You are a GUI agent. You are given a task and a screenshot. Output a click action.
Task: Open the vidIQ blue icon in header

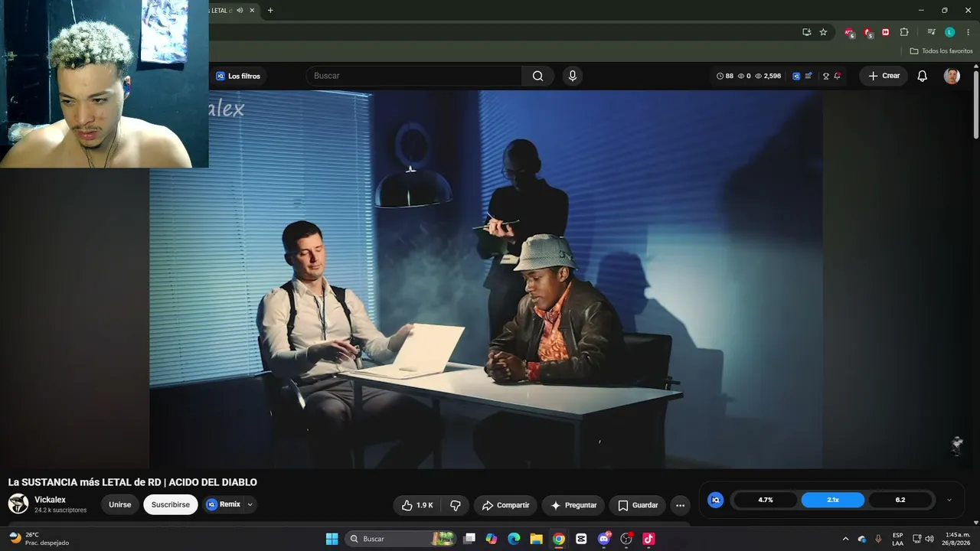coord(796,76)
